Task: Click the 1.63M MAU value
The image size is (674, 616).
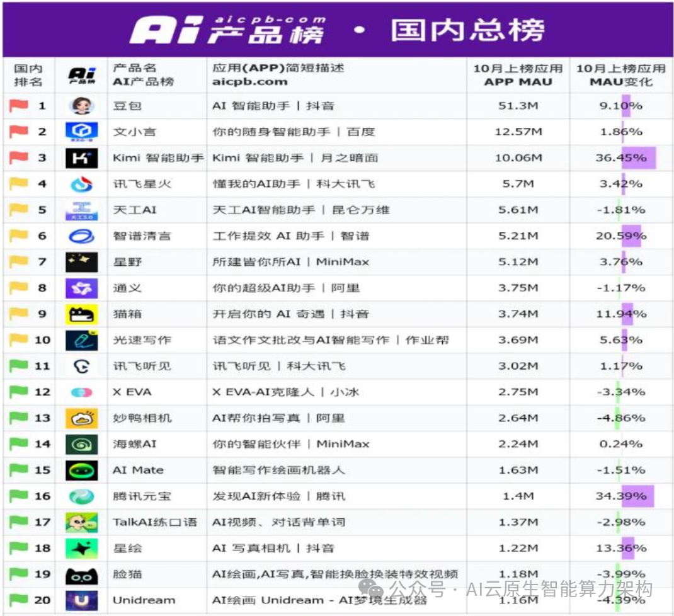Action: (518, 471)
